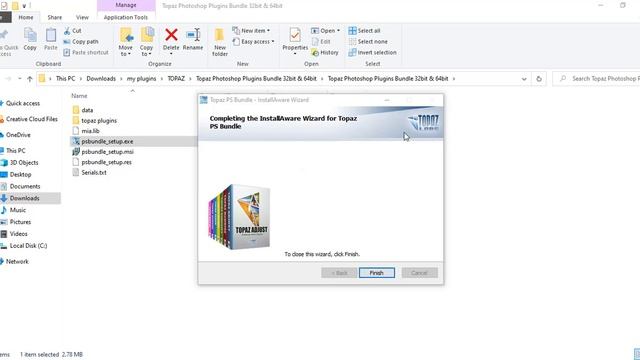Open Properties with the checkmark icon

(x=295, y=41)
